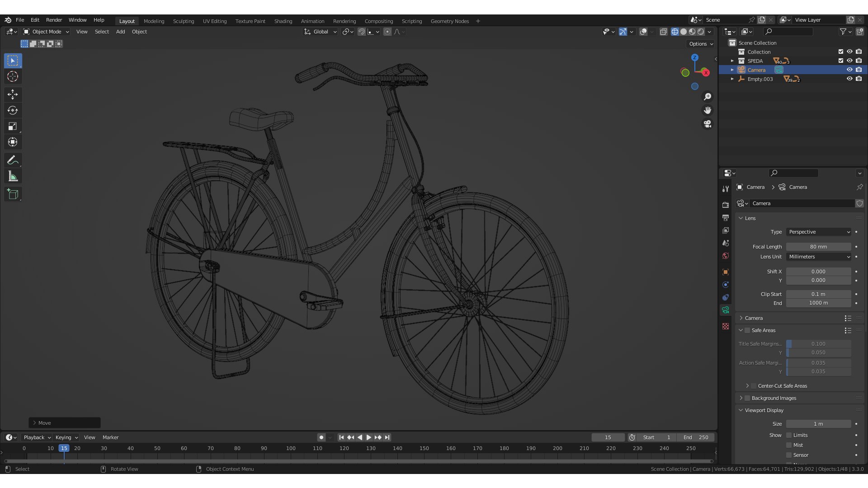Collapse the Lens panel
This screenshot has height=488, width=868.
741,218
